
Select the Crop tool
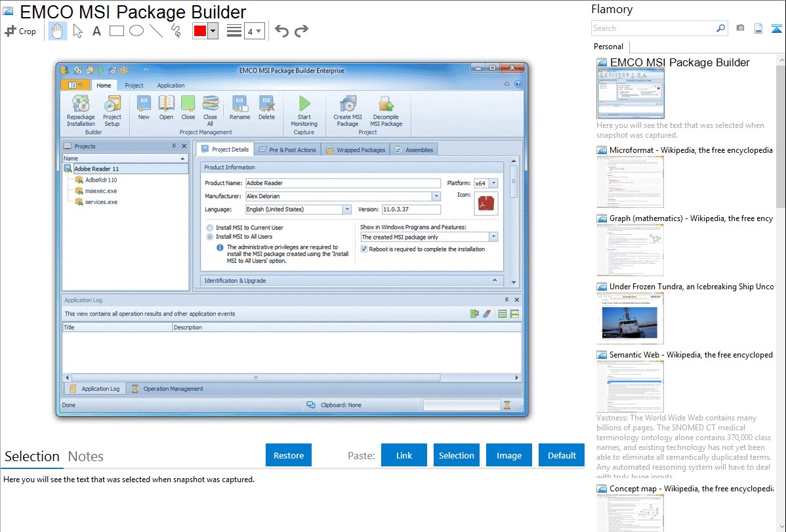20,31
